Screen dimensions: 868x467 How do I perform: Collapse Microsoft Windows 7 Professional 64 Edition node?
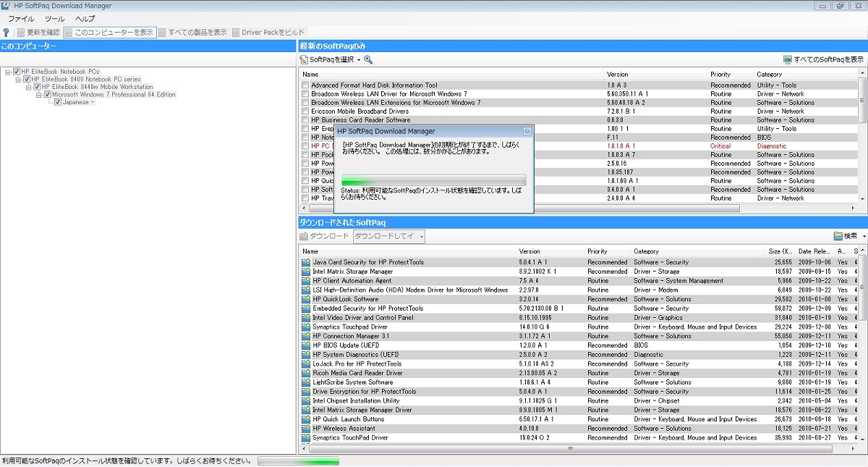(38, 95)
